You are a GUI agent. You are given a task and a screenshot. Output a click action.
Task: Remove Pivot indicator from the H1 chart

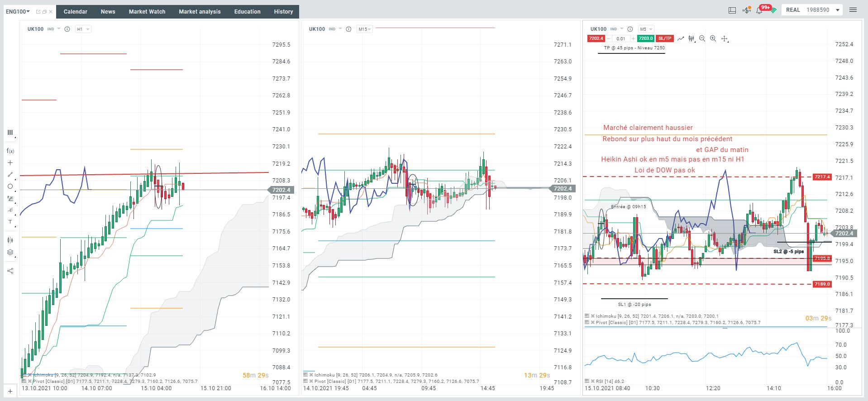pyautogui.click(x=30, y=381)
